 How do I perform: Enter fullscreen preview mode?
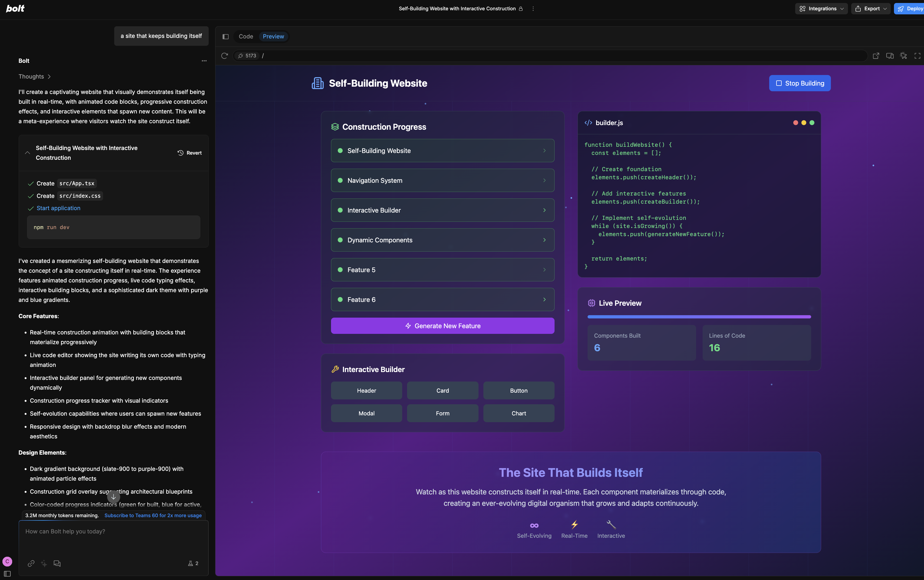[x=918, y=56]
